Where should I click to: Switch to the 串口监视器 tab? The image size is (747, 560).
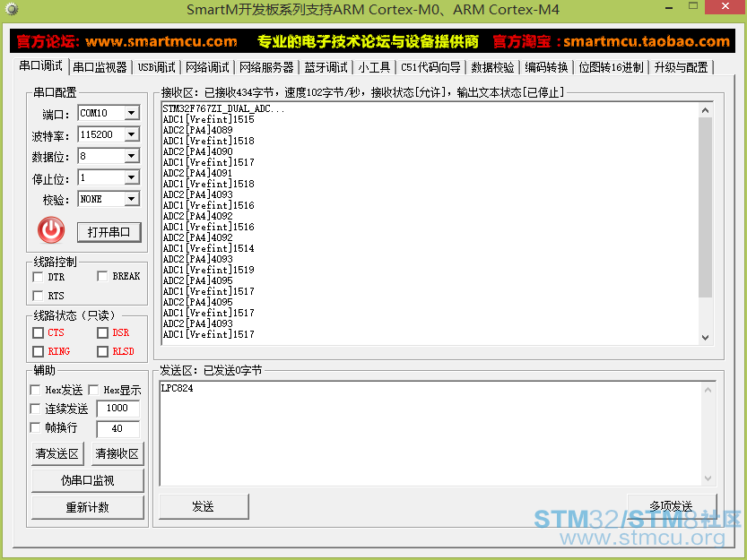coord(100,67)
